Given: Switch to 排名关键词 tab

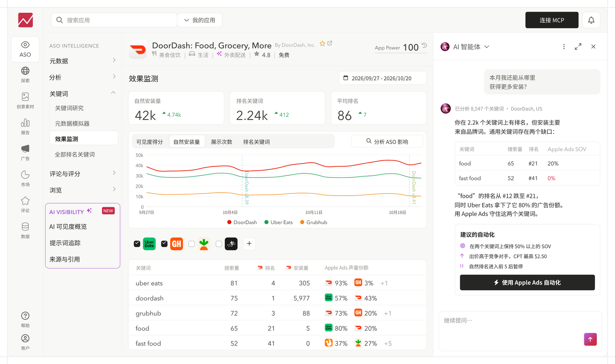Looking at the screenshot, I should click(x=256, y=142).
